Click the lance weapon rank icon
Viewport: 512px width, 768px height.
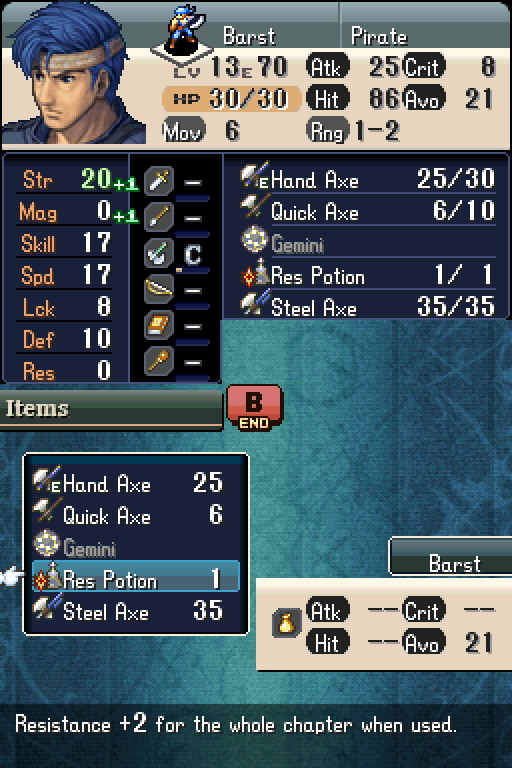[x=159, y=216]
